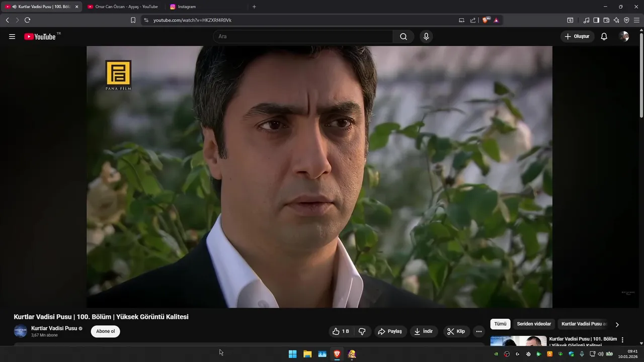Go forward with the browser forward arrow

[17, 20]
